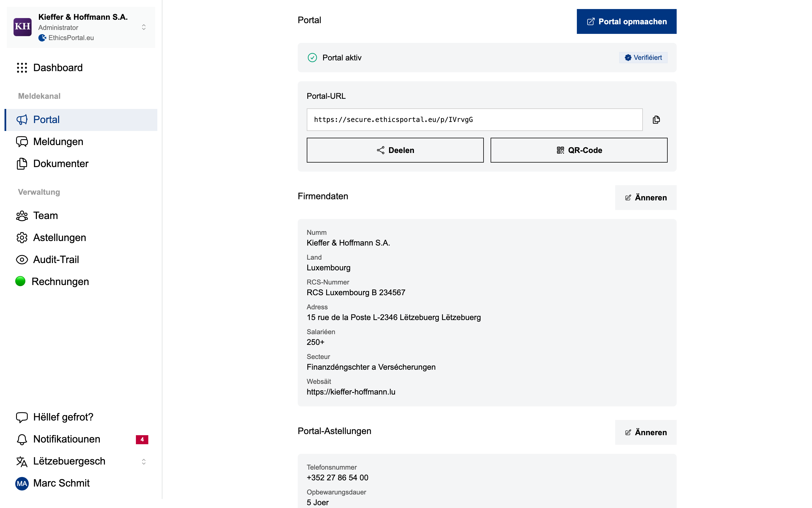Click the Portal megaphone icon
The height and width of the screenshot is (508, 812).
tap(22, 120)
